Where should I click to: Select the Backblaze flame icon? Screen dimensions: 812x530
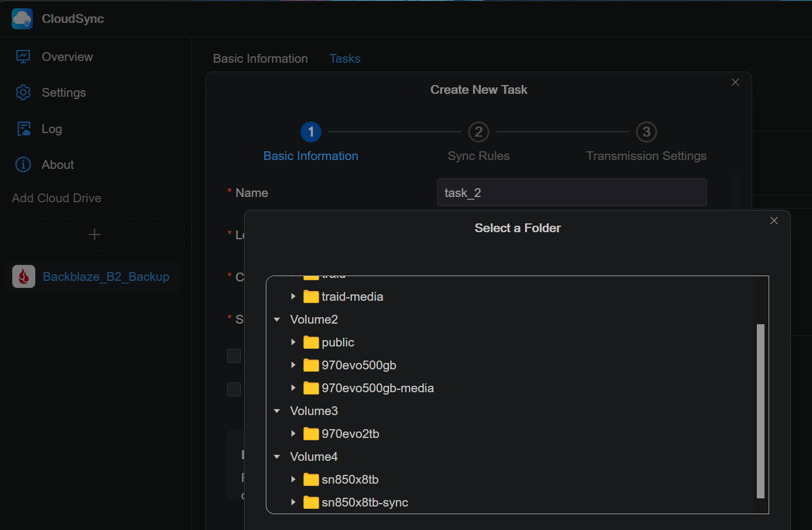(x=23, y=276)
